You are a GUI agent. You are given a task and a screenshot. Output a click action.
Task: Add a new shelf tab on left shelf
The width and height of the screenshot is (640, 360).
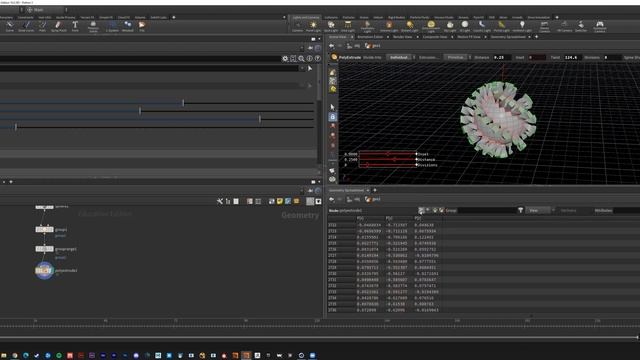pyautogui.click(x=173, y=17)
